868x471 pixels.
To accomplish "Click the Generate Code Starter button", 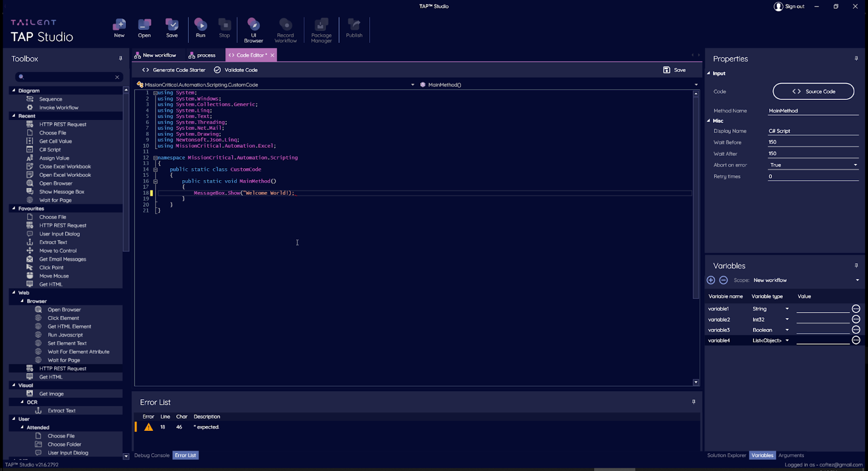I will point(174,70).
